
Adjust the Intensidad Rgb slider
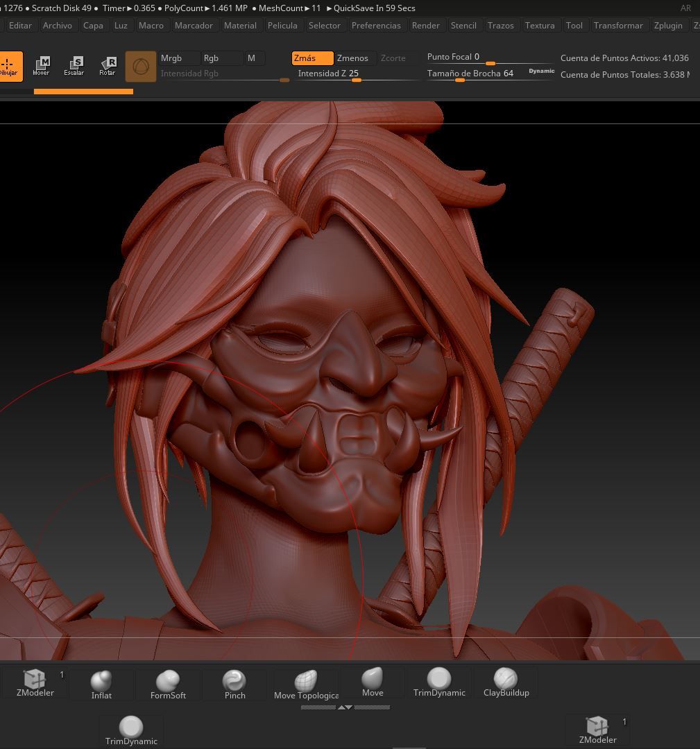[225, 74]
